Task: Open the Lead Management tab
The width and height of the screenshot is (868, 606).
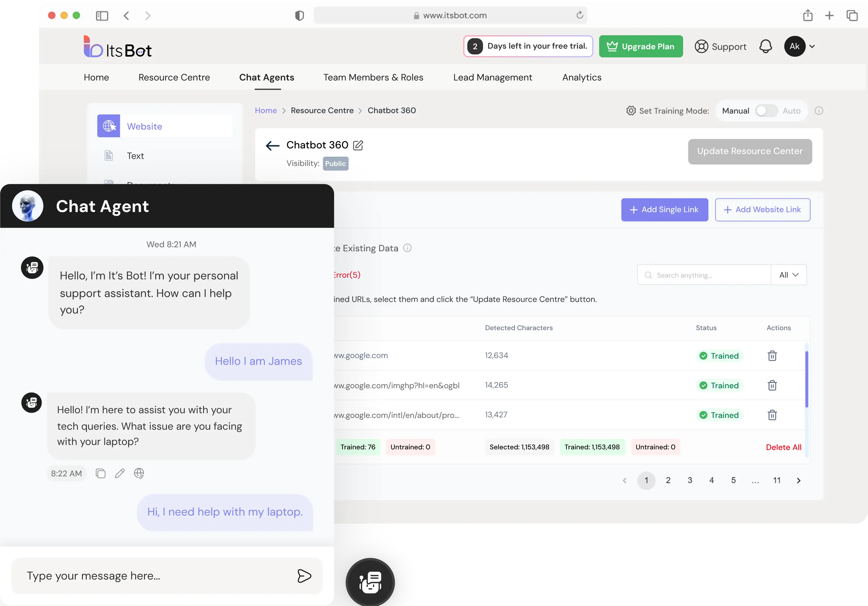Action: pyautogui.click(x=493, y=78)
